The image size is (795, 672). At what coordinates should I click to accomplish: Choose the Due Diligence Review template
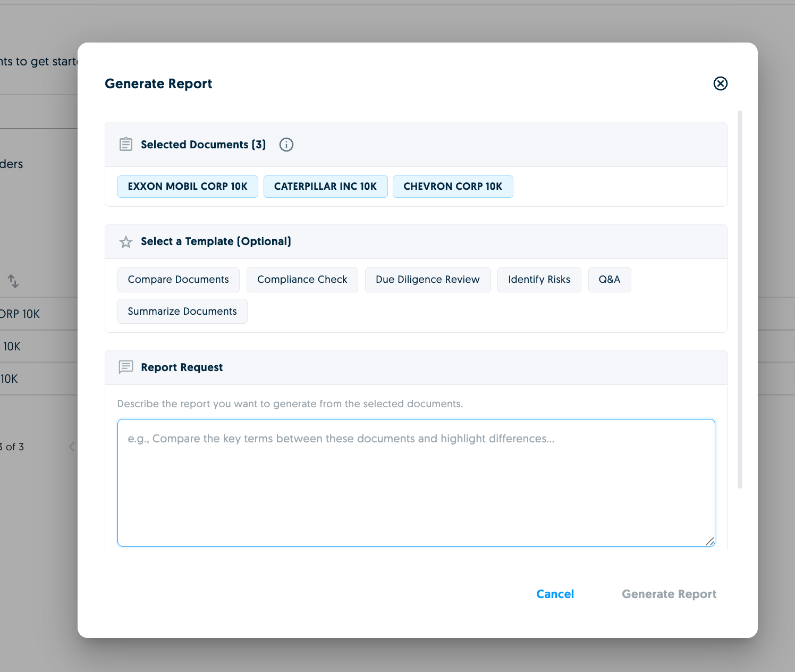[x=428, y=280]
